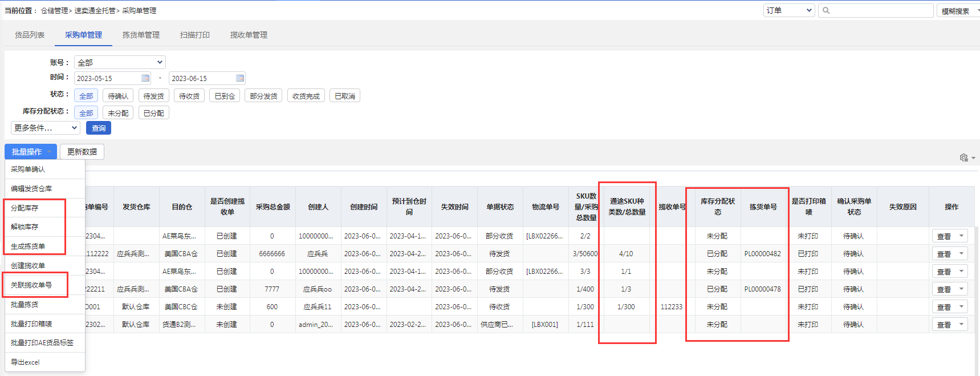
Task: Click the 更新数据 button
Action: pyautogui.click(x=82, y=152)
